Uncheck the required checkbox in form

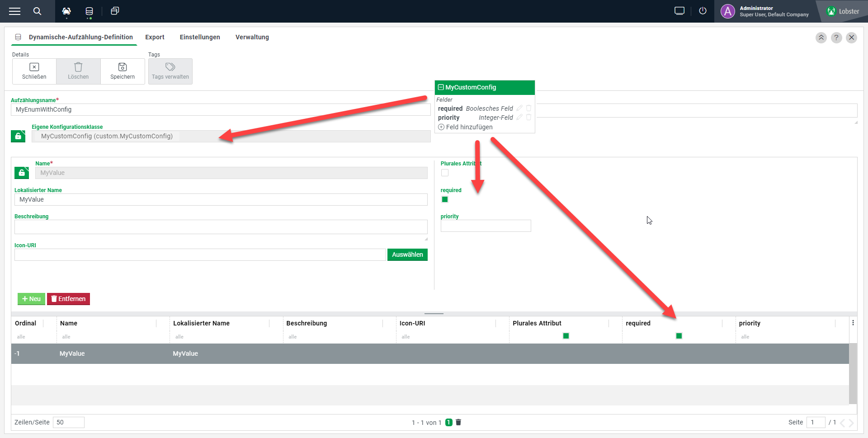[445, 199]
